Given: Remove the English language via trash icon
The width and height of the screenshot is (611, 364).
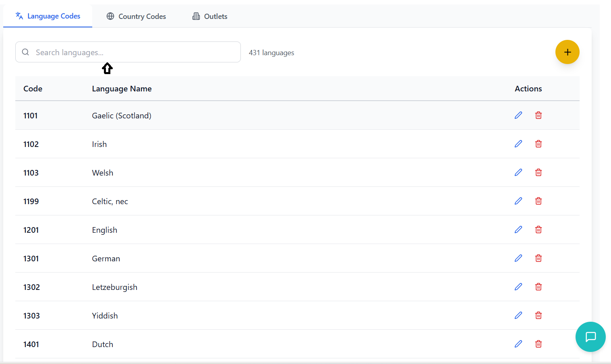Looking at the screenshot, I should tap(538, 230).
